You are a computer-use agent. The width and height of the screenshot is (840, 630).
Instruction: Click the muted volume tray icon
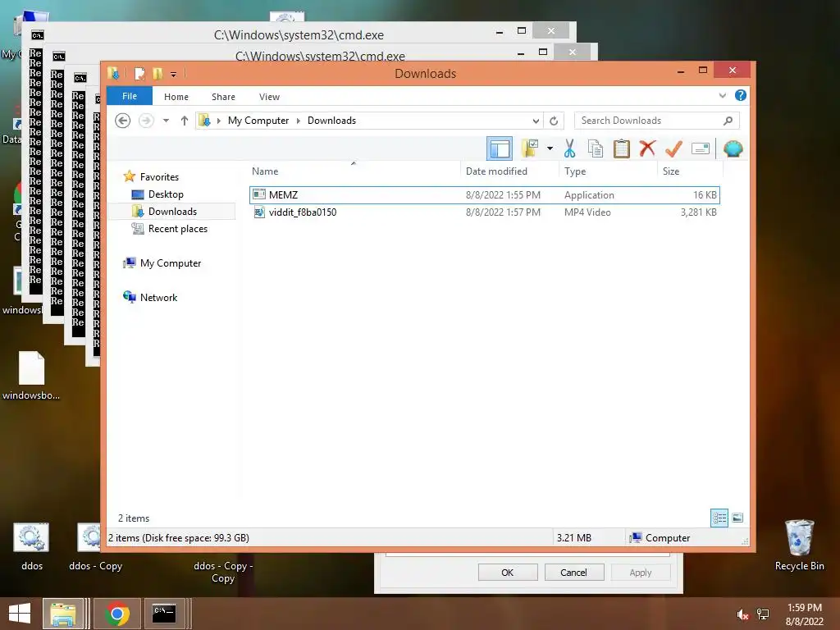742,614
